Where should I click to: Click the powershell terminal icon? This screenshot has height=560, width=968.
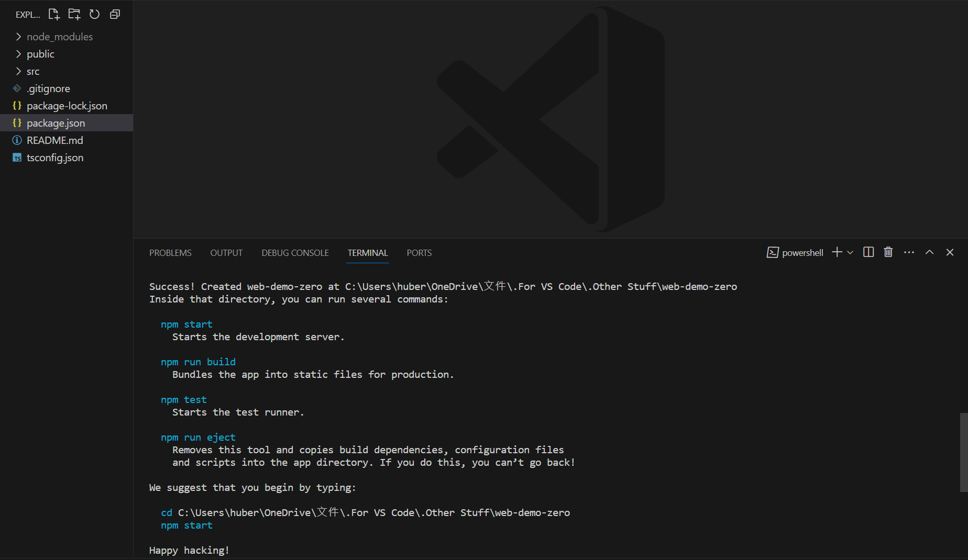click(773, 252)
